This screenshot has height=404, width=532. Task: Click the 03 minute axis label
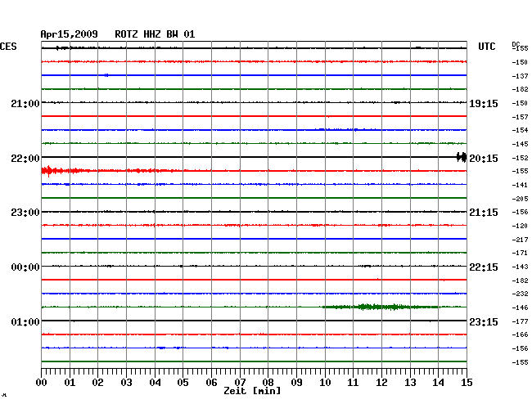pos(126,382)
